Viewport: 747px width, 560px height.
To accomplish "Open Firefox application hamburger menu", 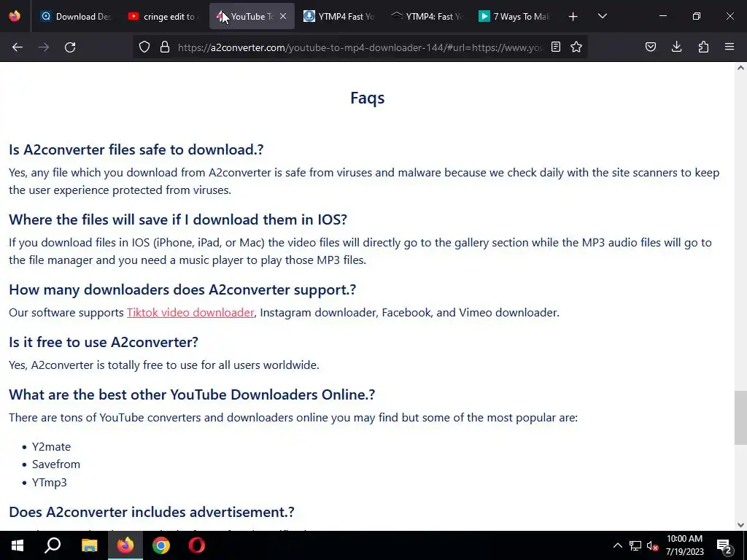I will 729,47.
